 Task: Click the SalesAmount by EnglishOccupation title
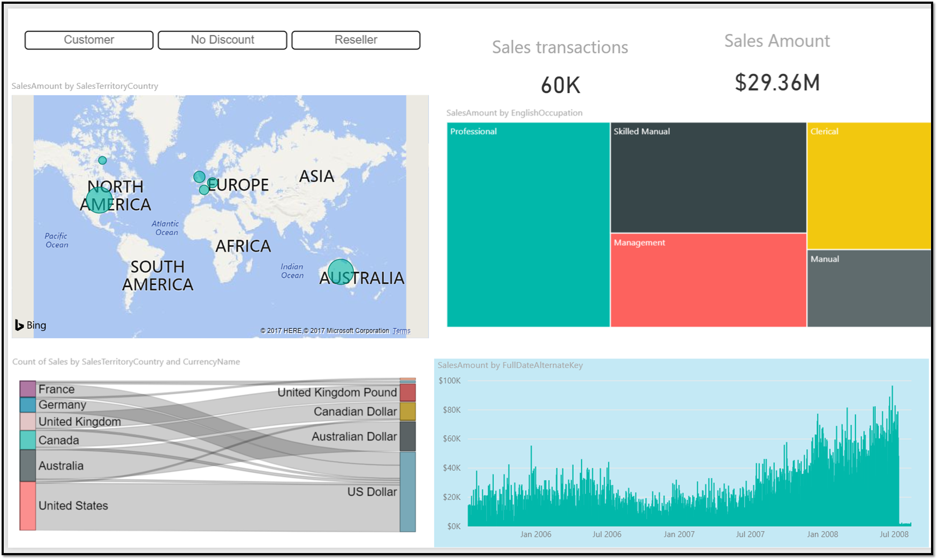[x=515, y=112]
